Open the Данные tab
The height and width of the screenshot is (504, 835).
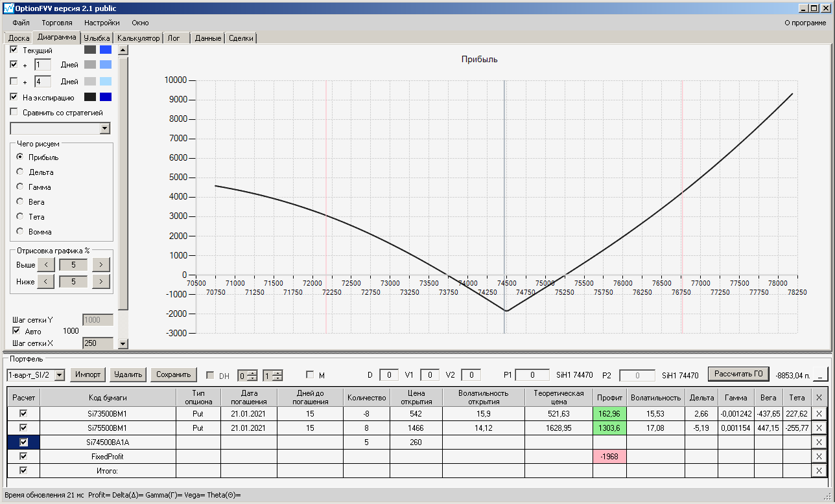pyautogui.click(x=208, y=38)
